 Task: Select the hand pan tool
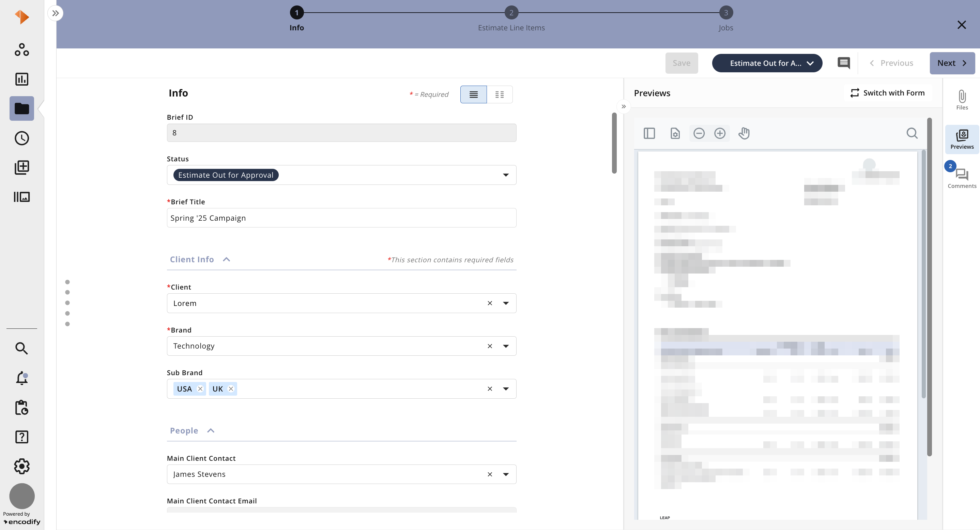point(744,133)
